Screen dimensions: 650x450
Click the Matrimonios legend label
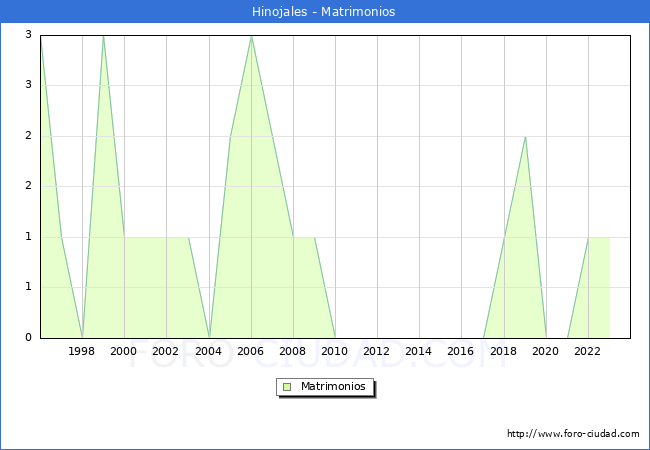(333, 386)
